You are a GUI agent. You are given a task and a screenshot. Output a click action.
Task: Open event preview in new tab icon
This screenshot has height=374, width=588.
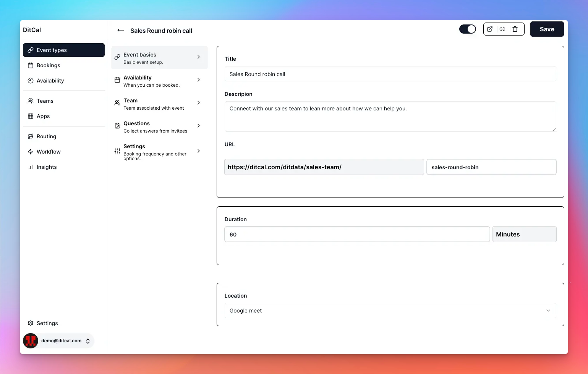click(x=490, y=29)
